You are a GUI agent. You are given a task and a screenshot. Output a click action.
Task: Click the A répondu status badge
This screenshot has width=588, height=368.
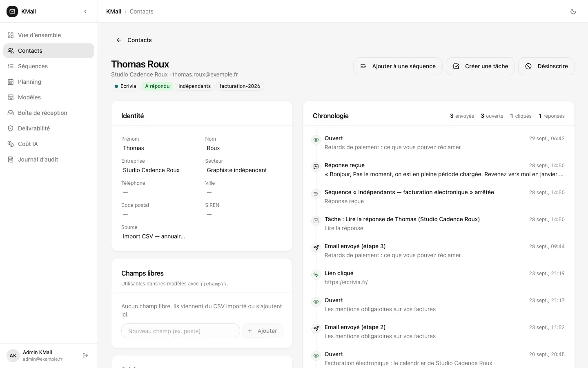[157, 86]
